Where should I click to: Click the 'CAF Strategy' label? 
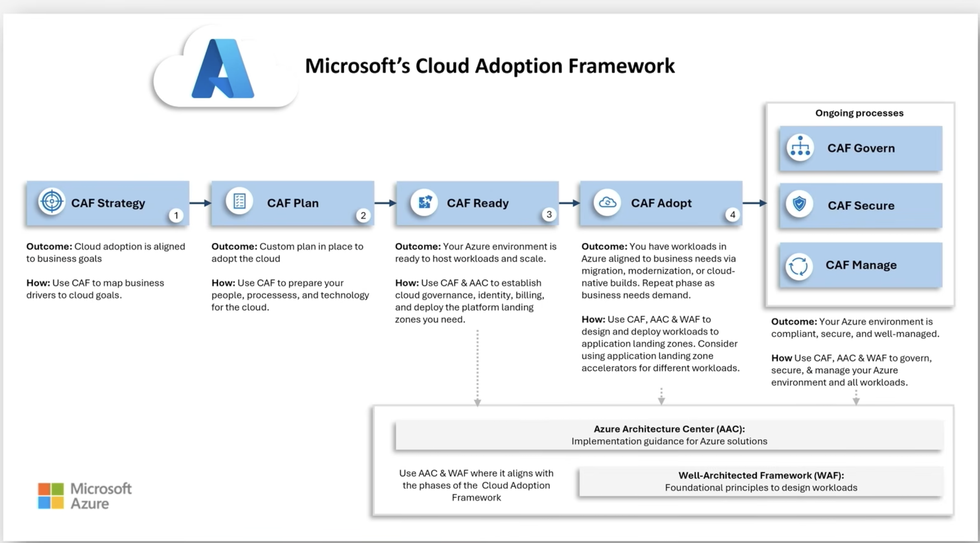pyautogui.click(x=108, y=203)
